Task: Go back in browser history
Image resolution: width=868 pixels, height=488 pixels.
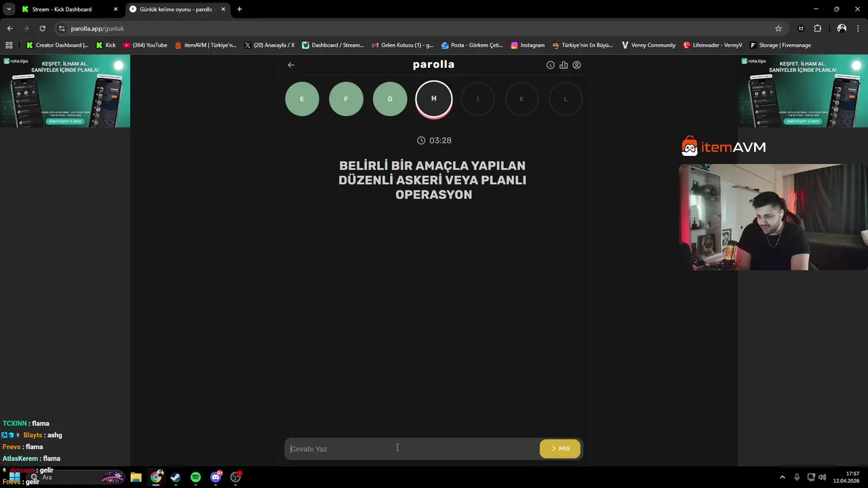Action: click(x=9, y=28)
